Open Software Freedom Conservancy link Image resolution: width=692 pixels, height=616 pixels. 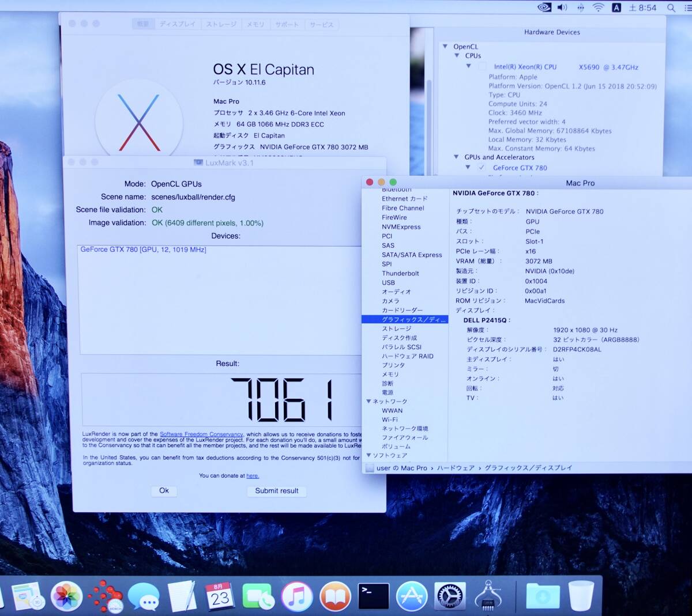(201, 434)
